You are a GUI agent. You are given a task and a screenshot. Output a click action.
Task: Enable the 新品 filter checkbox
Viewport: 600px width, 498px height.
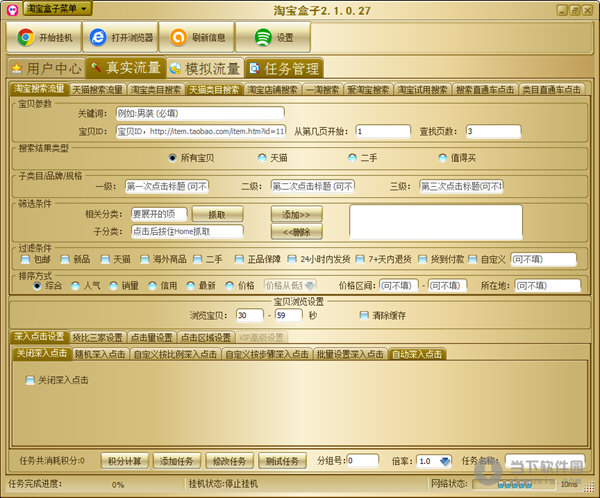[x=65, y=260]
